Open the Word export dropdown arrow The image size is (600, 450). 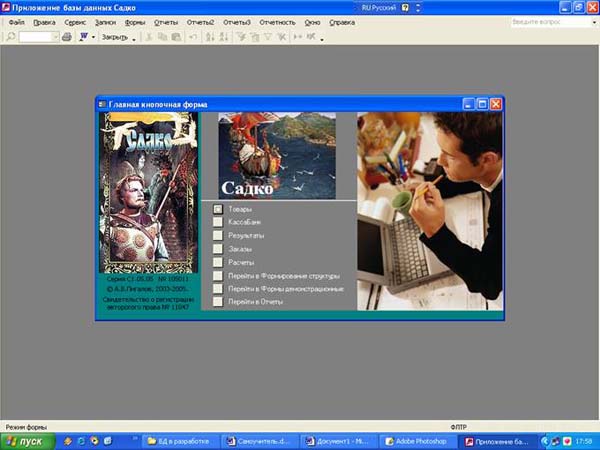point(93,37)
